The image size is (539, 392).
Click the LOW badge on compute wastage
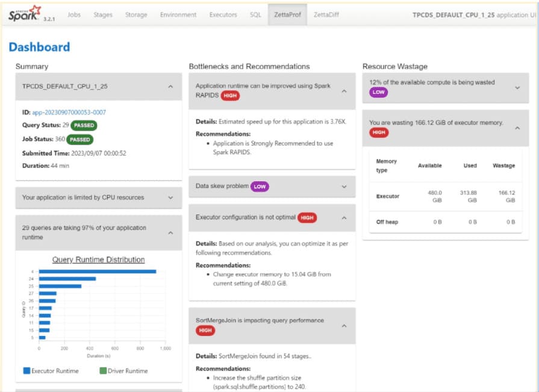coord(378,92)
